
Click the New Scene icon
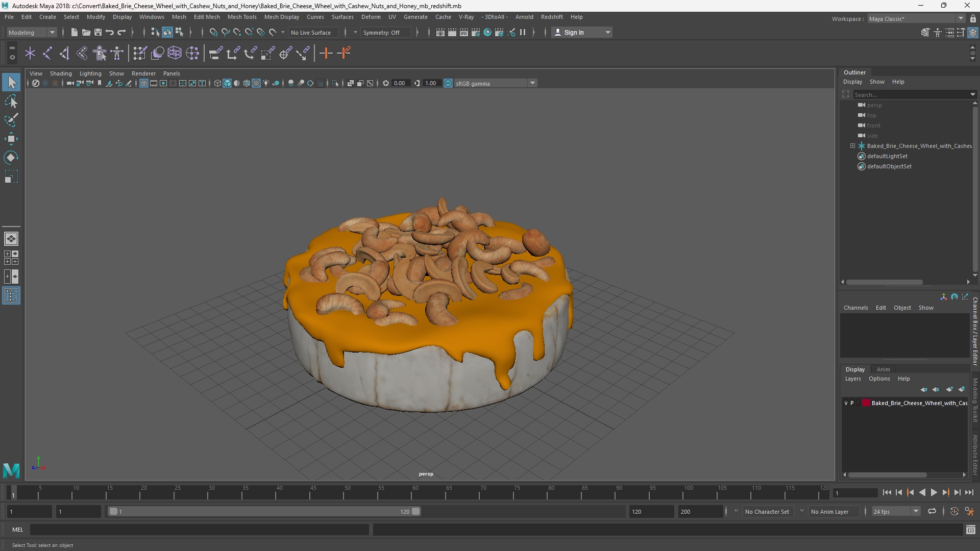(74, 32)
